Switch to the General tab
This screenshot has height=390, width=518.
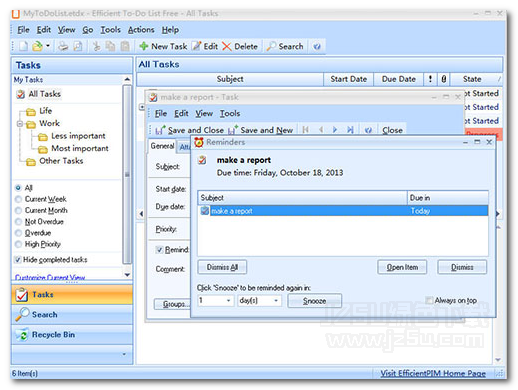tap(162, 146)
